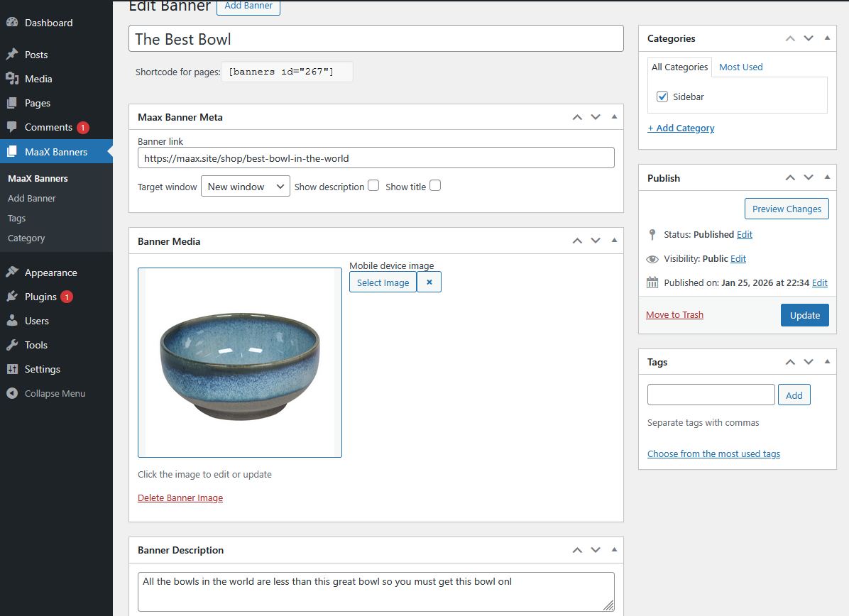Enable the Show description checkbox
The height and width of the screenshot is (616, 849).
373,186
